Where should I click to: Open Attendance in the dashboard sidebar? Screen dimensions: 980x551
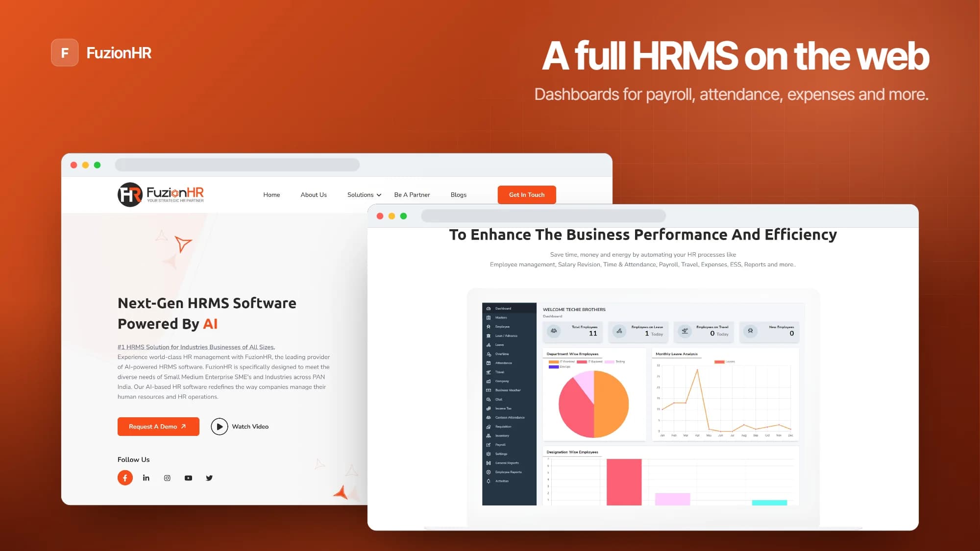pyautogui.click(x=509, y=363)
